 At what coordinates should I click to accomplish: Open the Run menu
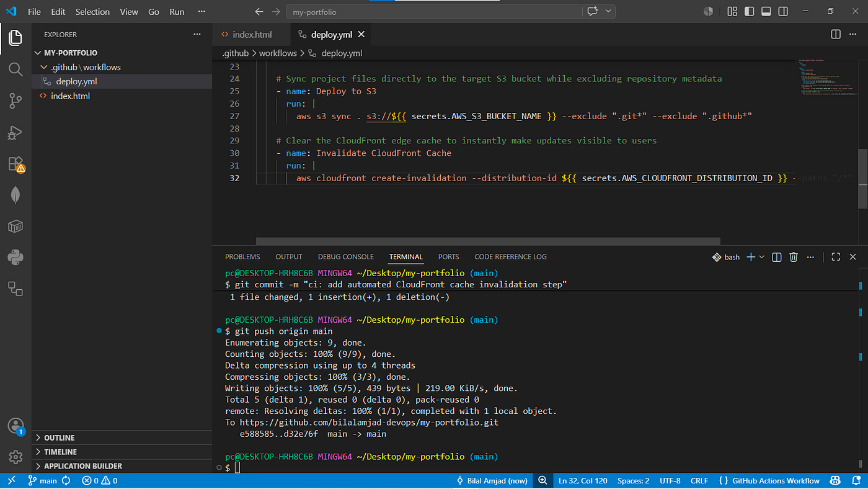(x=177, y=12)
